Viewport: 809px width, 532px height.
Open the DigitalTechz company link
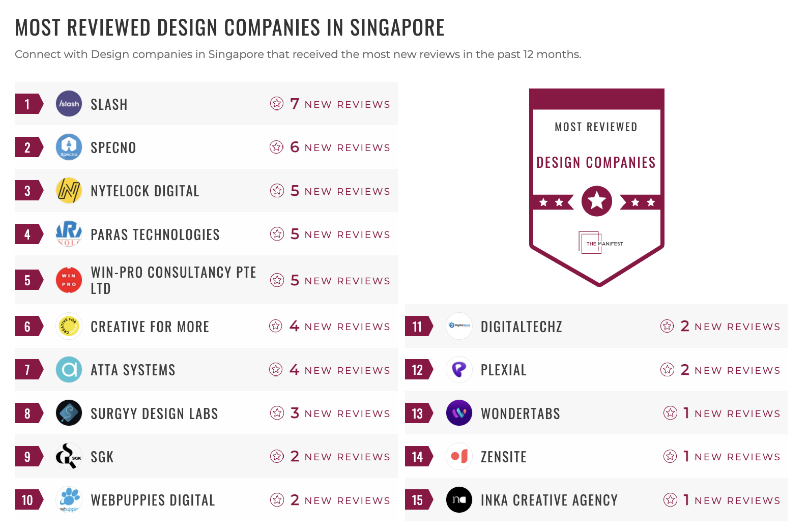pyautogui.click(x=521, y=327)
